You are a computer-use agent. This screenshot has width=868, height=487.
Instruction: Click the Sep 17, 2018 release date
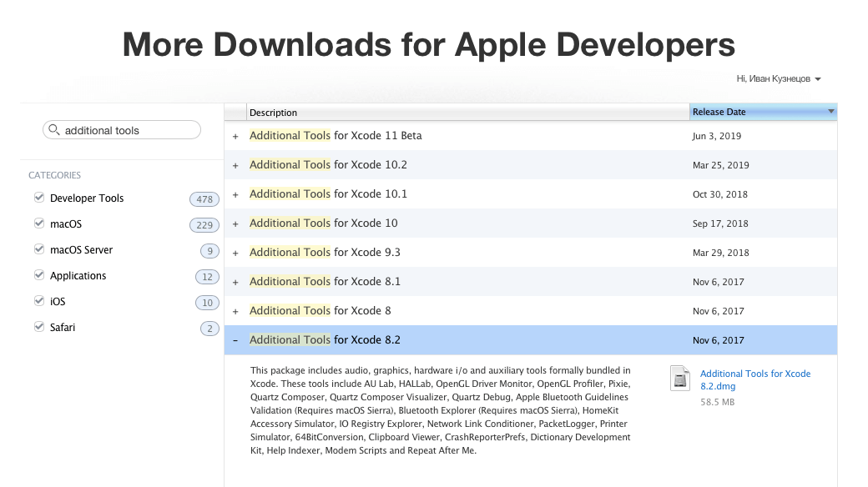720,223
